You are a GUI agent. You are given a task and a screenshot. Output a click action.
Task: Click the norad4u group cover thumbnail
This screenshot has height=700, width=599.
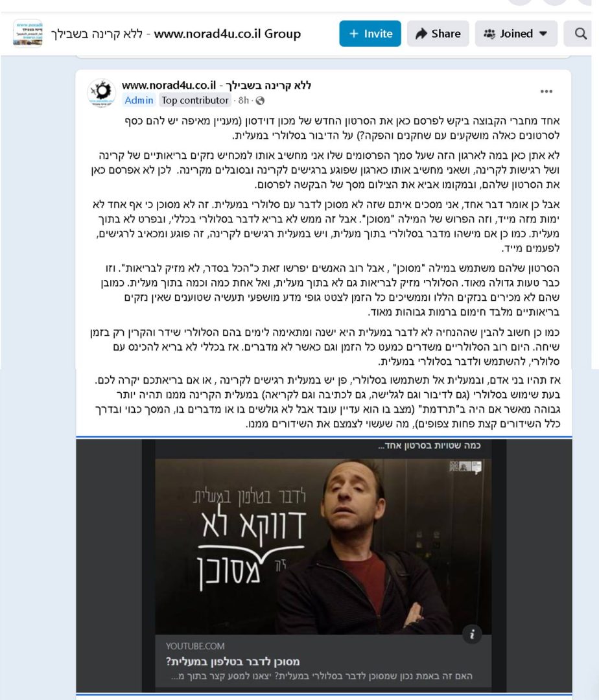click(x=28, y=32)
